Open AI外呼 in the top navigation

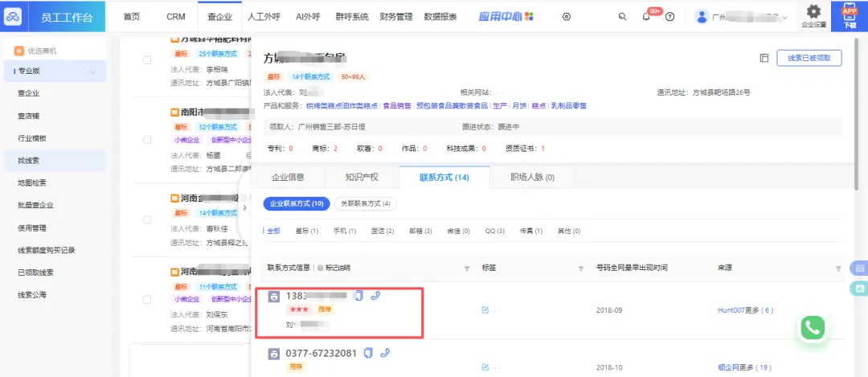[x=308, y=17]
